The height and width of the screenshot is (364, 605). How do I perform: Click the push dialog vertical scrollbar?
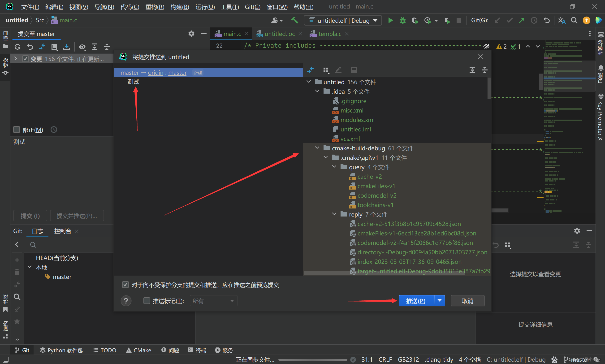[489, 88]
